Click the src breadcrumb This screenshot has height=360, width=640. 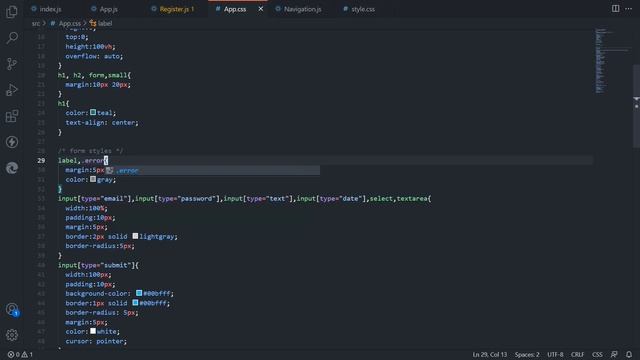(36, 24)
